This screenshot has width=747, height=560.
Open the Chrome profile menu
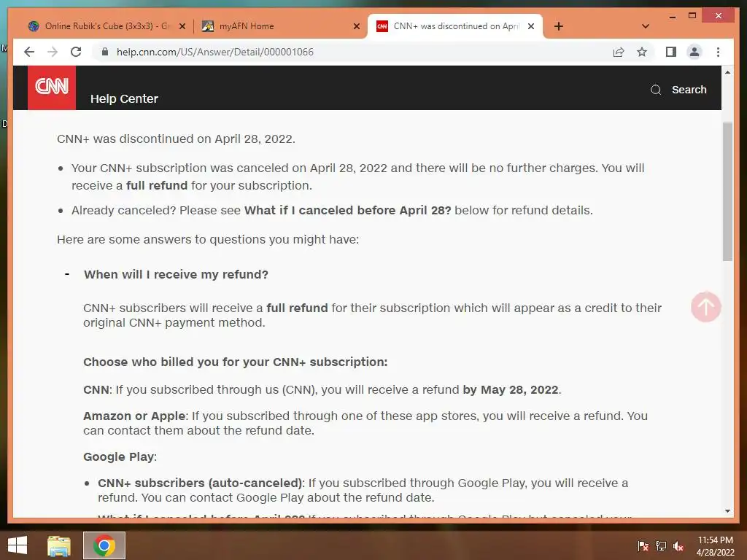click(x=694, y=52)
